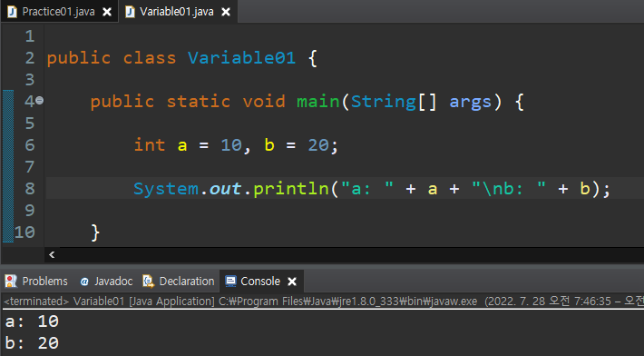The height and width of the screenshot is (356, 644).
Task: Close the Variable01.java tab
Action: (226, 12)
